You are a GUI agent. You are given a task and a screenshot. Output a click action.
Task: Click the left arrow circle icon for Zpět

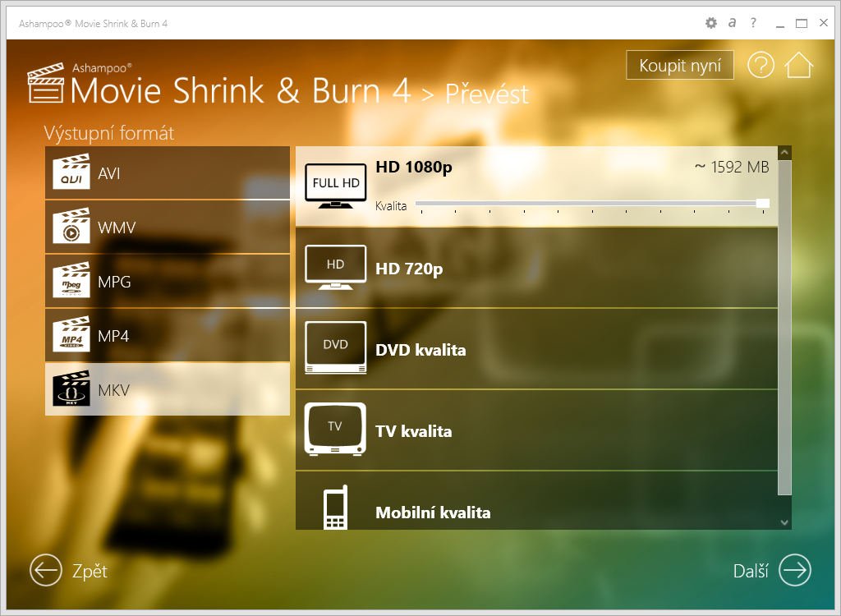pyautogui.click(x=46, y=570)
